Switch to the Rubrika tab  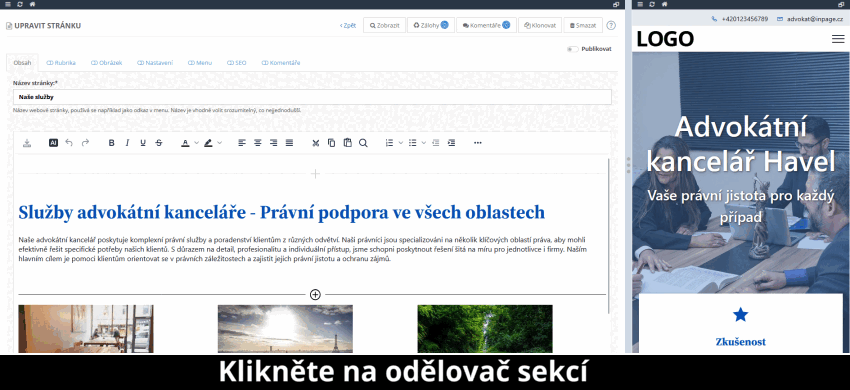click(x=61, y=62)
